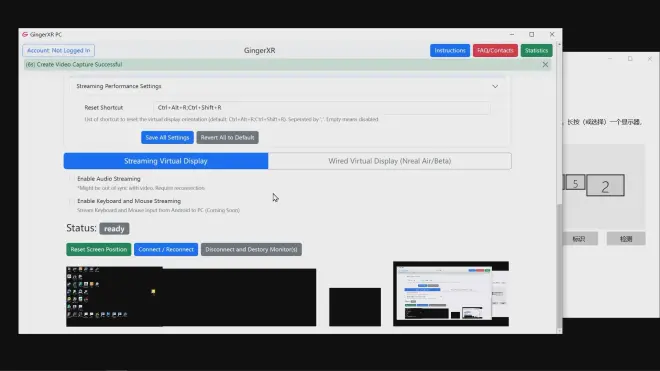Minimize the GingerXR PC window
Image resolution: width=660 pixels, height=371 pixels.
(512, 35)
